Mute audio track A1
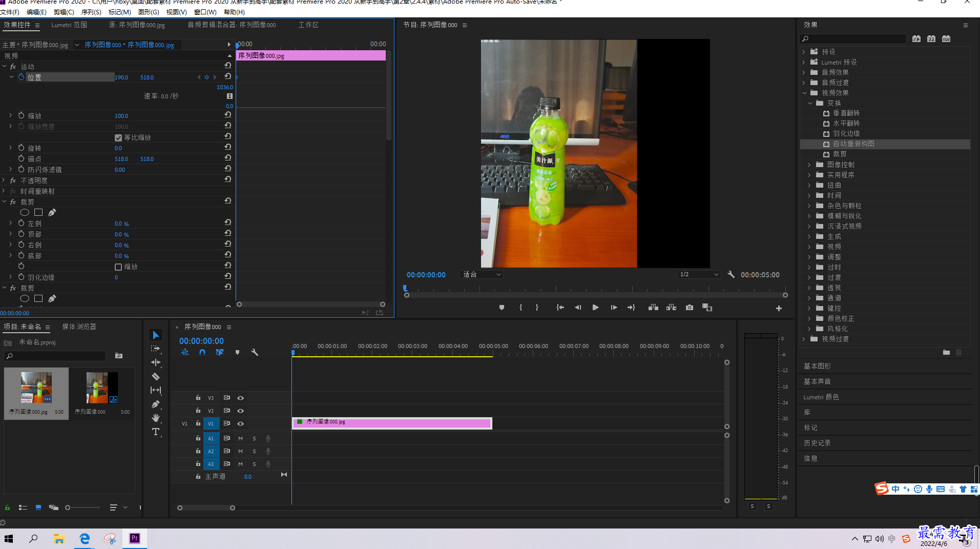Screen dimensions: 980x549 click(x=240, y=438)
